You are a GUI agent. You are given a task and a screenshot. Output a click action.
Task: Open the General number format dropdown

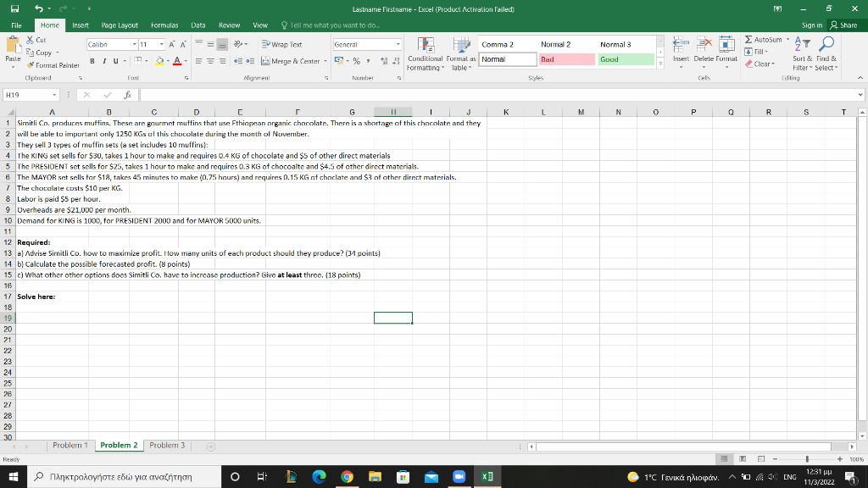[398, 44]
